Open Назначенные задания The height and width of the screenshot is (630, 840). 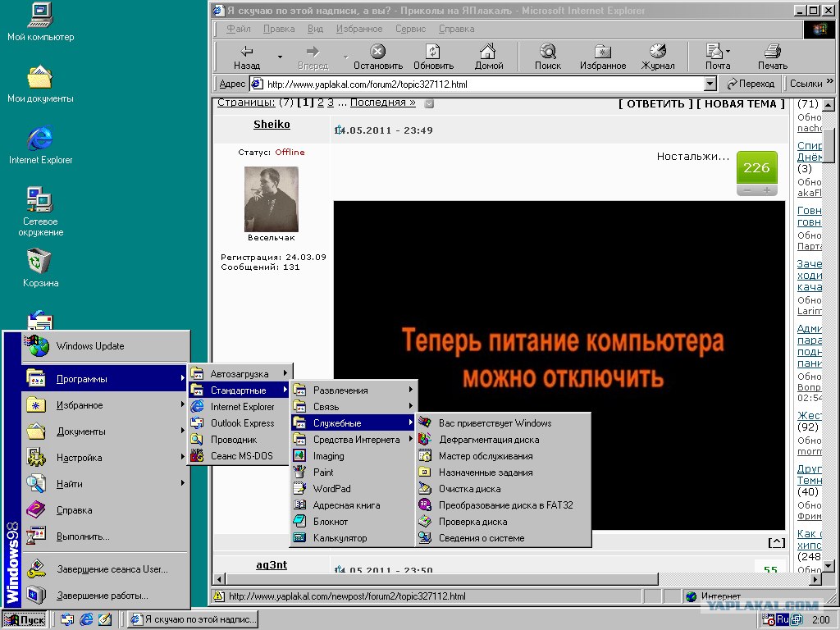click(504, 472)
